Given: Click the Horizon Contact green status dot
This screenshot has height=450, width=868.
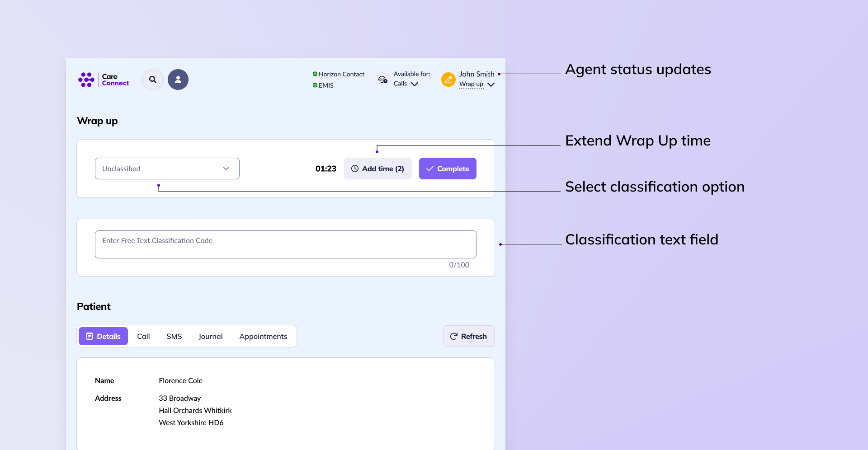Looking at the screenshot, I should (x=315, y=74).
